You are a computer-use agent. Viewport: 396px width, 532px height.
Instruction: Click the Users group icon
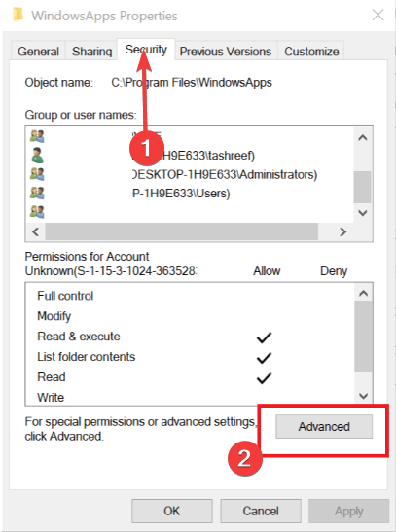pos(37,194)
